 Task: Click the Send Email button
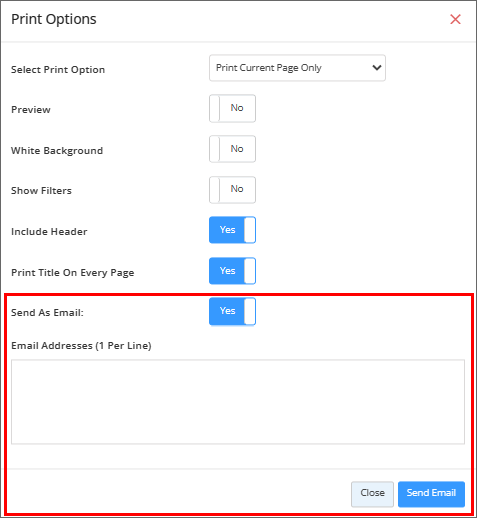pos(431,494)
